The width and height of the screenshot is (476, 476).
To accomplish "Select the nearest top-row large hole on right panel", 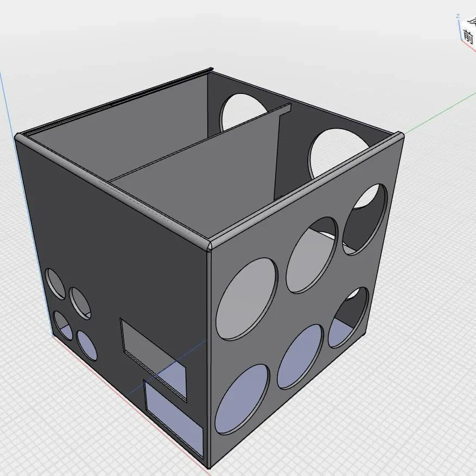I will tap(246, 299).
